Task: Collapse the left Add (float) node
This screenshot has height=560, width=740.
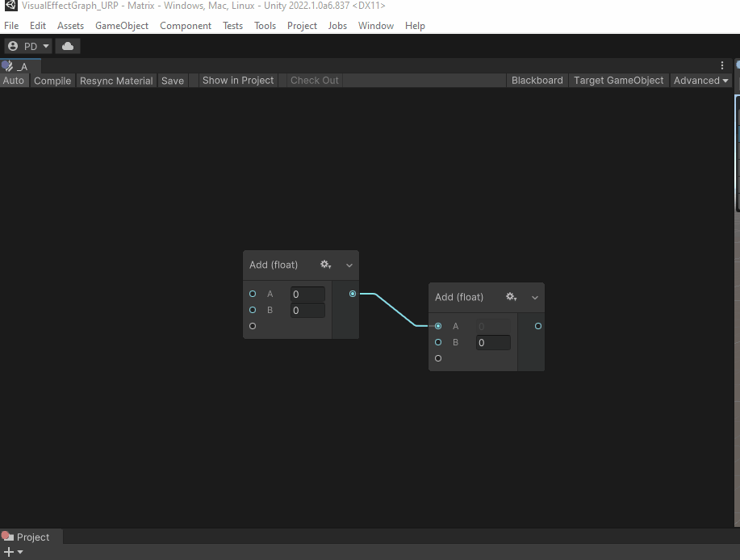Action: coord(349,265)
